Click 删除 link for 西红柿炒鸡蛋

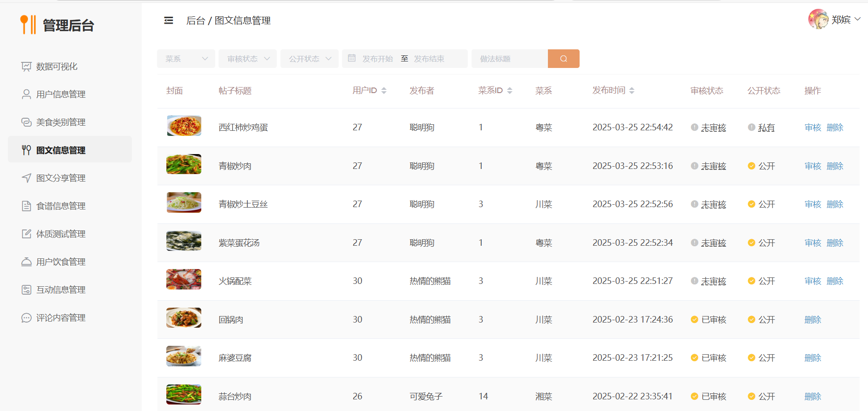(834, 128)
